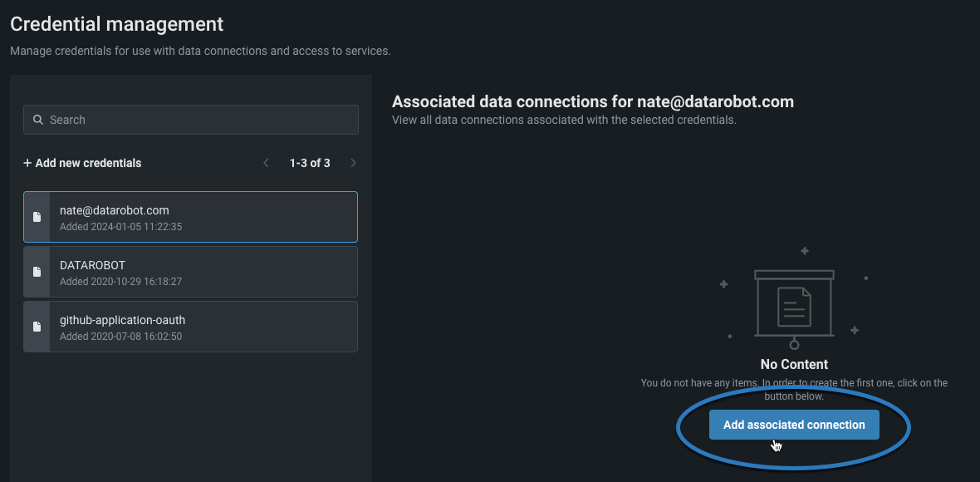The width and height of the screenshot is (980, 482).
Task: Click the No Content presentation board illustration
Action: tap(794, 305)
